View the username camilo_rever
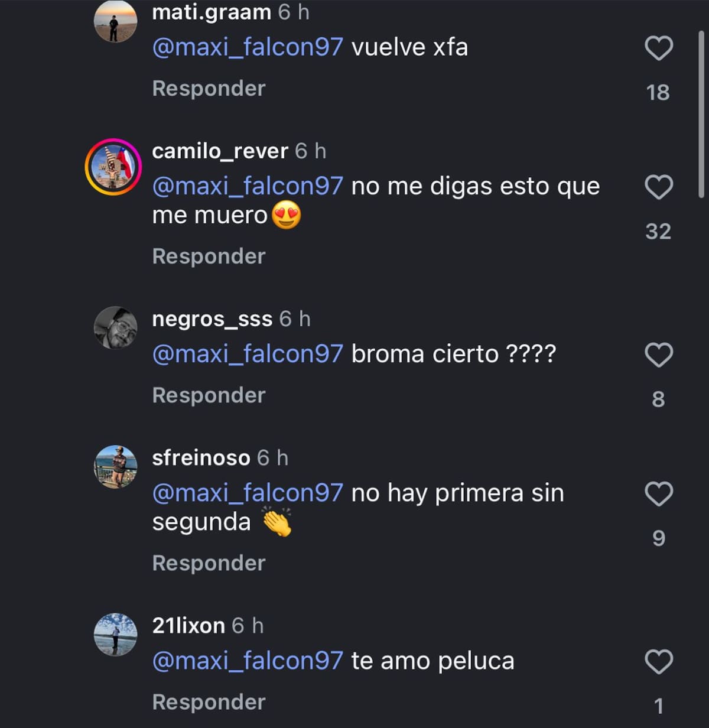Screen dimensions: 709x728 click(219, 151)
